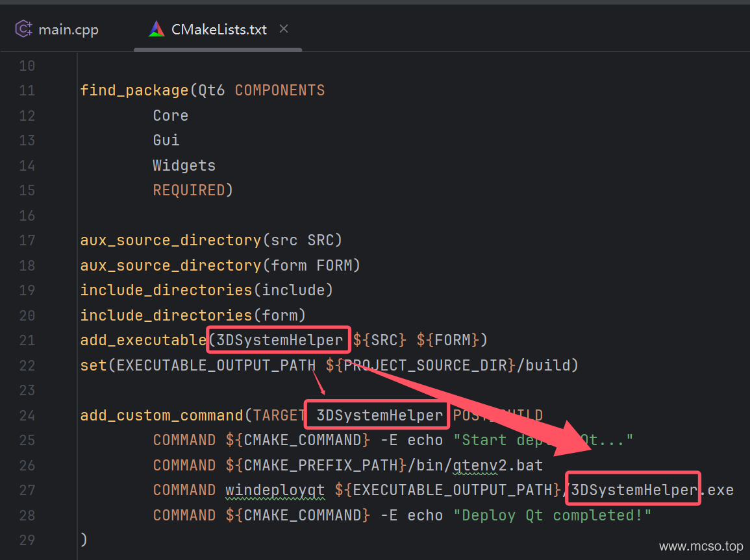Viewport: 750px width, 560px height.
Task: Click line number 11 in gutter
Action: click(27, 91)
